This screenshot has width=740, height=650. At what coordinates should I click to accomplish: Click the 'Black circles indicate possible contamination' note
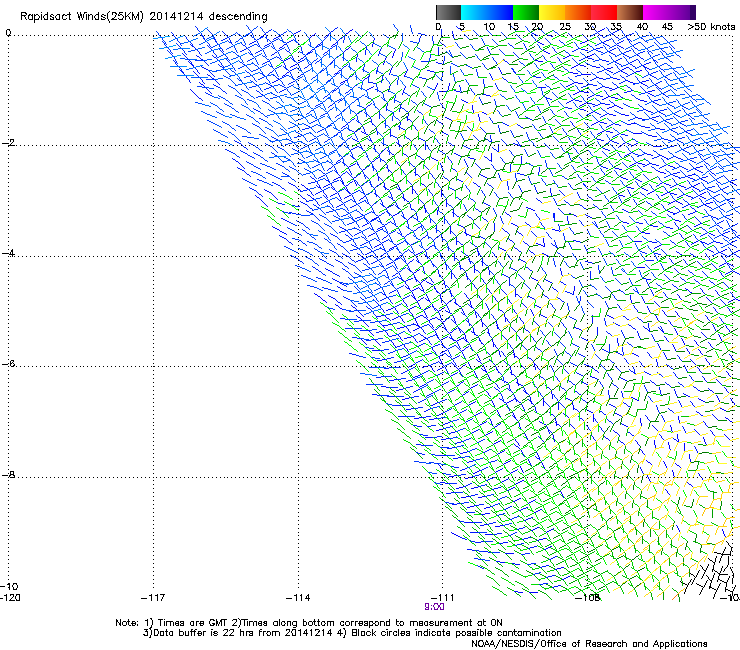[x=456, y=633]
